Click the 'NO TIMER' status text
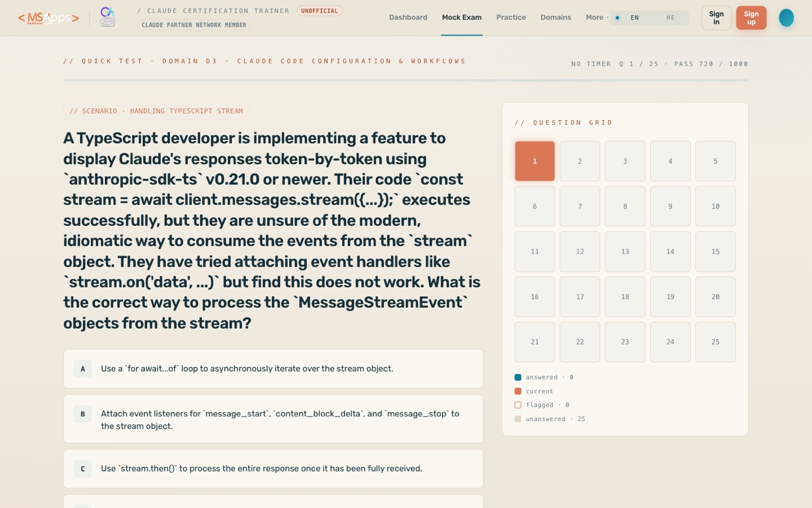This screenshot has width=812, height=508. click(x=591, y=64)
